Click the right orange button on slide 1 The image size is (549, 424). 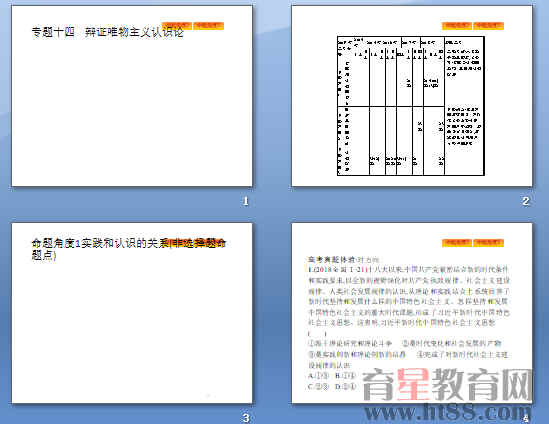208,26
